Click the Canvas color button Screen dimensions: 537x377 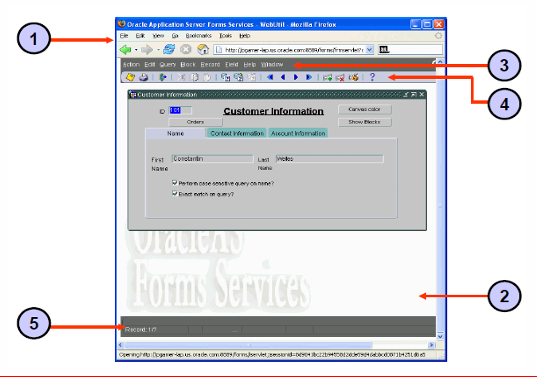(x=364, y=109)
